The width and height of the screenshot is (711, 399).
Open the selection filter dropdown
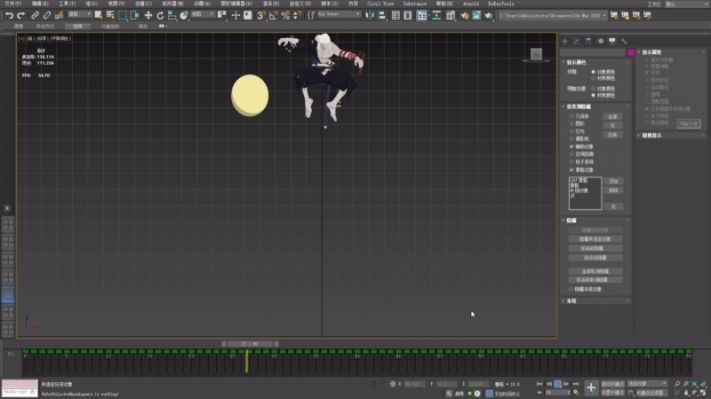pyautogui.click(x=79, y=15)
